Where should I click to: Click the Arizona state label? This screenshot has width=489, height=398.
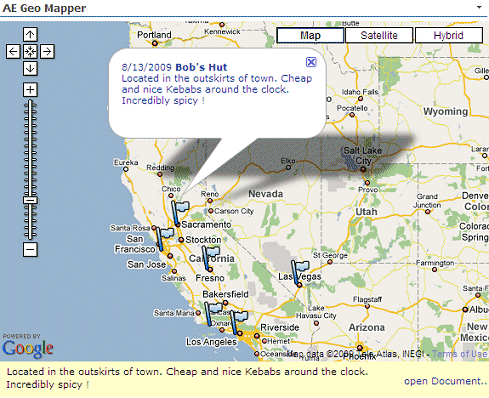coord(367,327)
